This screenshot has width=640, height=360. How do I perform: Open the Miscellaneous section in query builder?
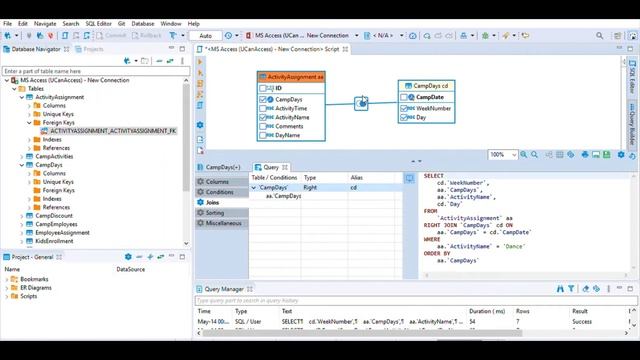coord(222,223)
